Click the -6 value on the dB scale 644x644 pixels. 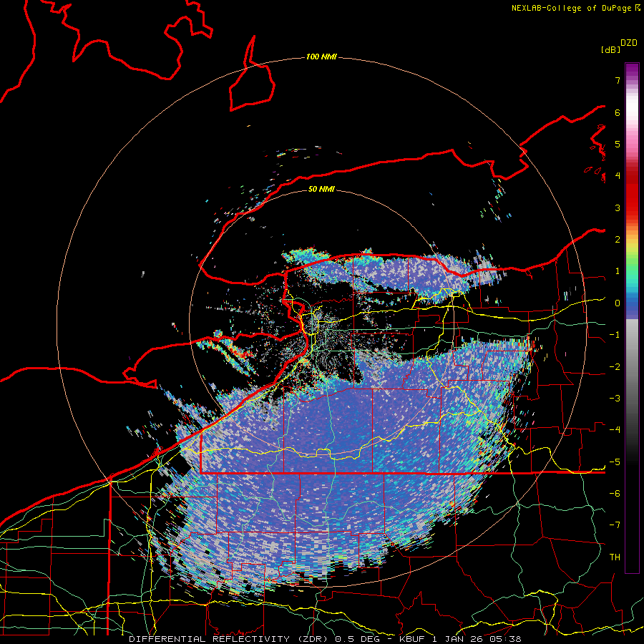click(x=615, y=494)
